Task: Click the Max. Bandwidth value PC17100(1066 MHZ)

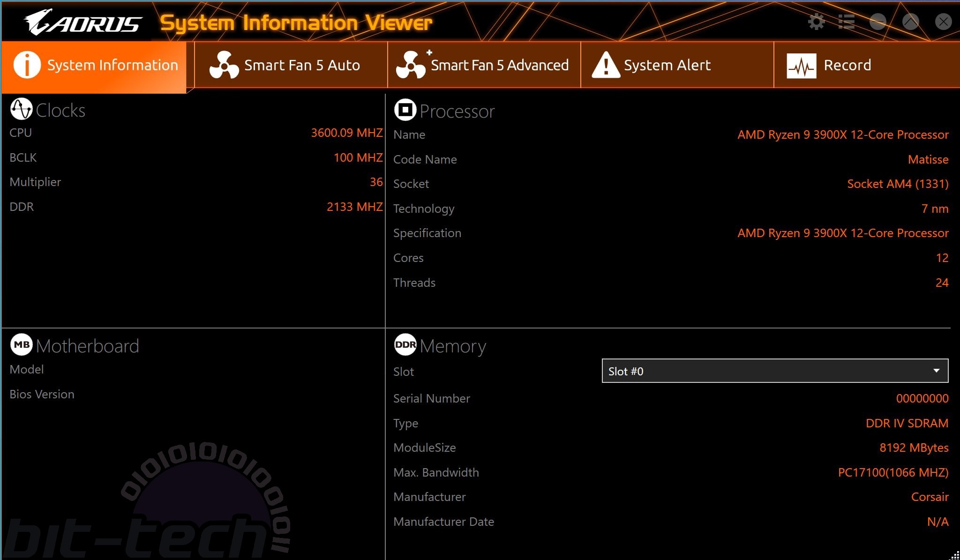Action: [x=893, y=472]
